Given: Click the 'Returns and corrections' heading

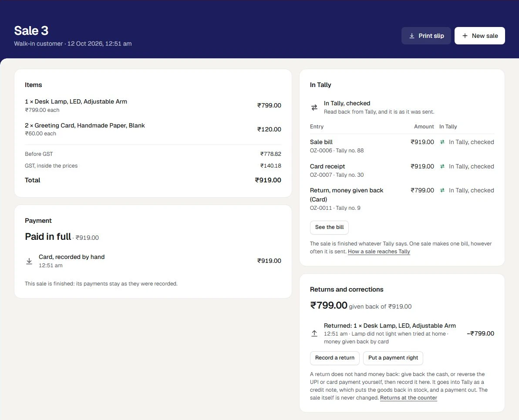Looking at the screenshot, I should (x=347, y=289).
